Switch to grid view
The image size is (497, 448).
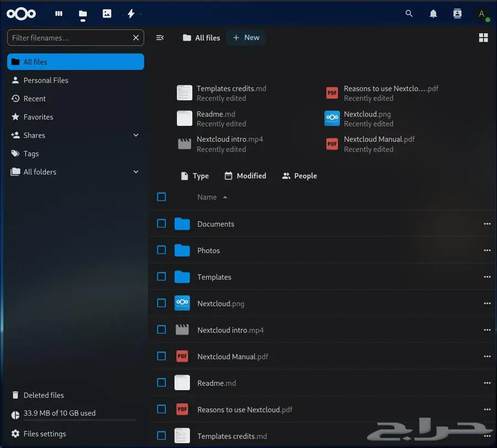coord(483,38)
